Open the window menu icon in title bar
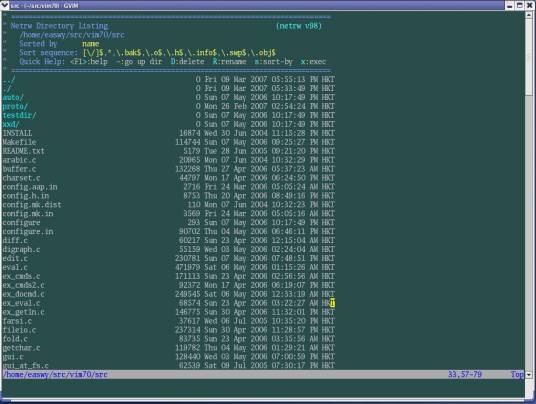536x404 pixels. pyautogui.click(x=5, y=5)
